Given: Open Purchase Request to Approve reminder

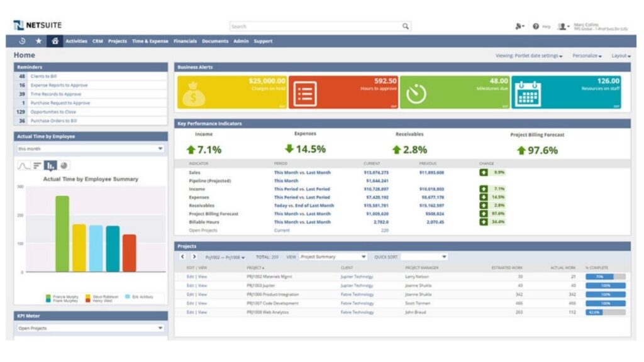Looking at the screenshot, I should pos(60,103).
